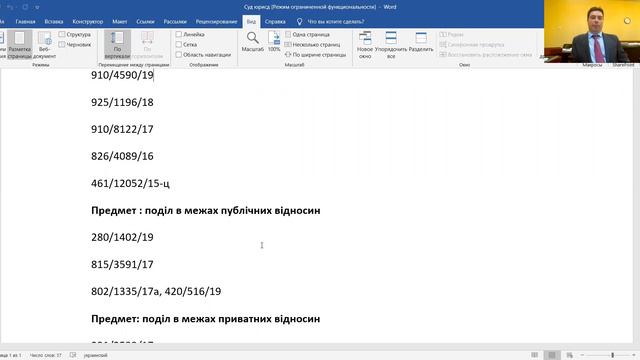Click the zoom in plus button

634,355
